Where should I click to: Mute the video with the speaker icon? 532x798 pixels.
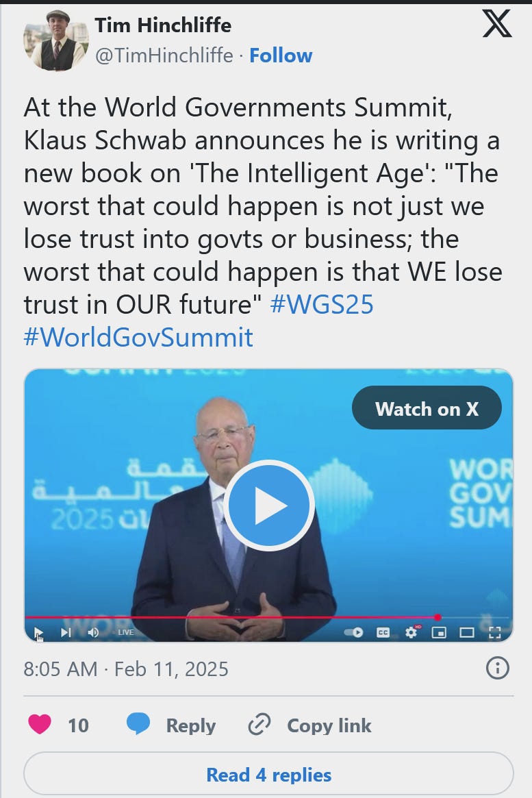tap(93, 633)
